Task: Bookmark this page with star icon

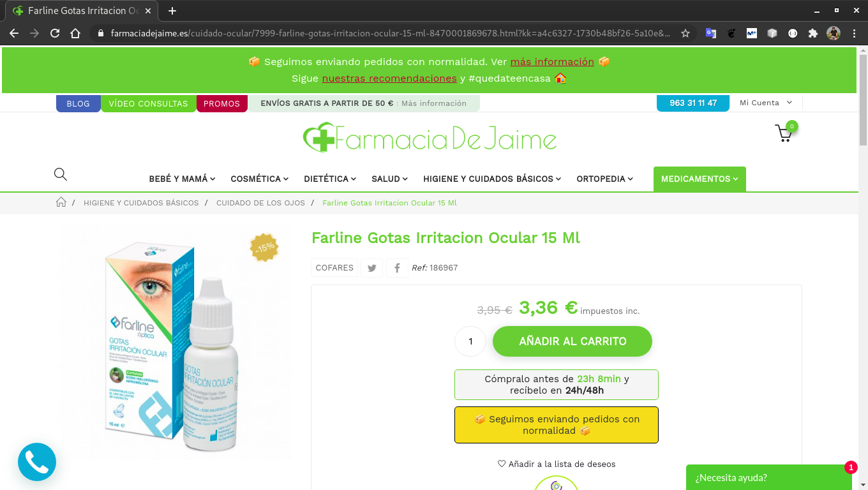Action: (685, 33)
